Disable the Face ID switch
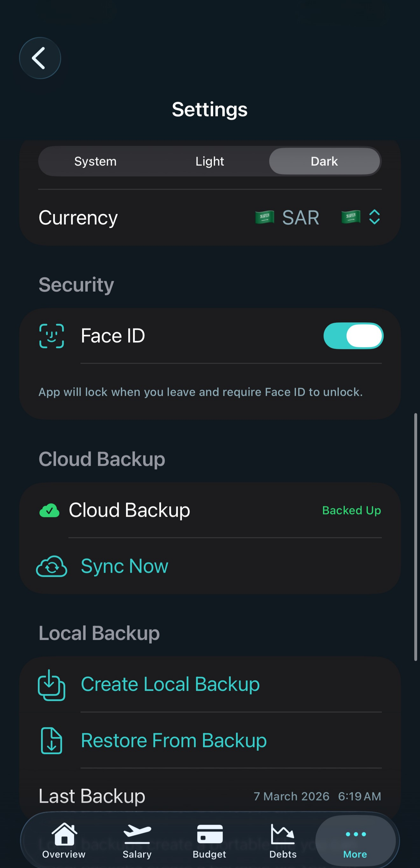 353,336
